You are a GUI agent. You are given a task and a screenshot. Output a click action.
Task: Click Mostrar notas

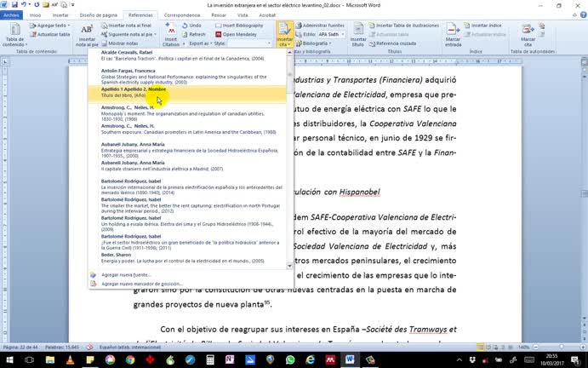pyautogui.click(x=120, y=43)
